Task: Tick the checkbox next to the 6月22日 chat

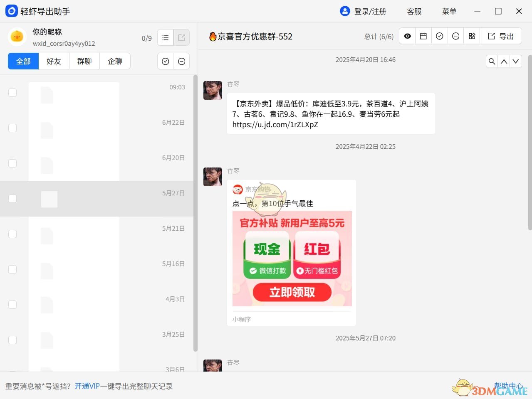Action: (12, 128)
